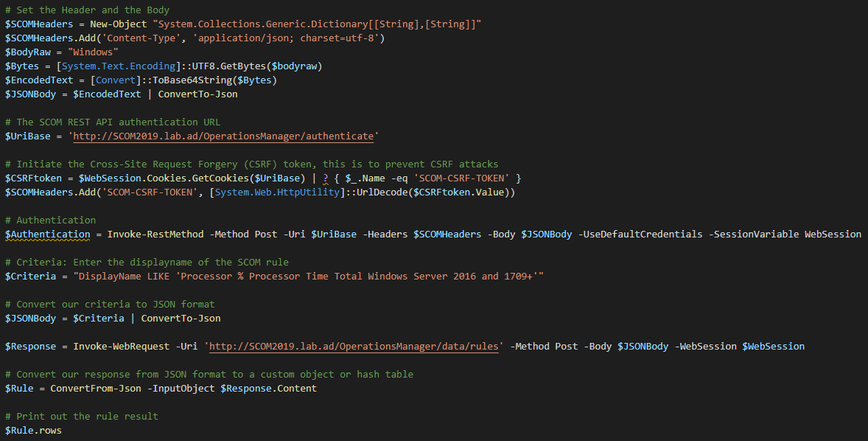868x441 pixels.
Task: Click the New-Object keyword
Action: tap(119, 24)
